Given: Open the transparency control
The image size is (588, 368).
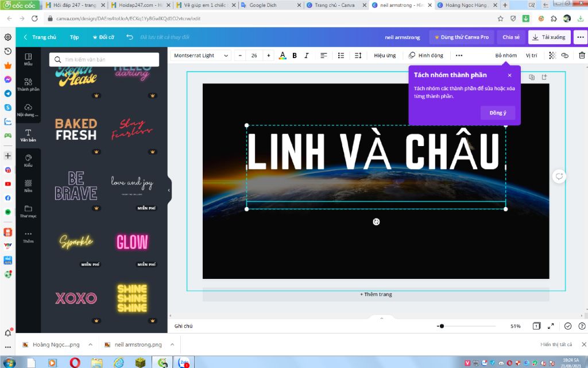Looking at the screenshot, I should pos(552,56).
